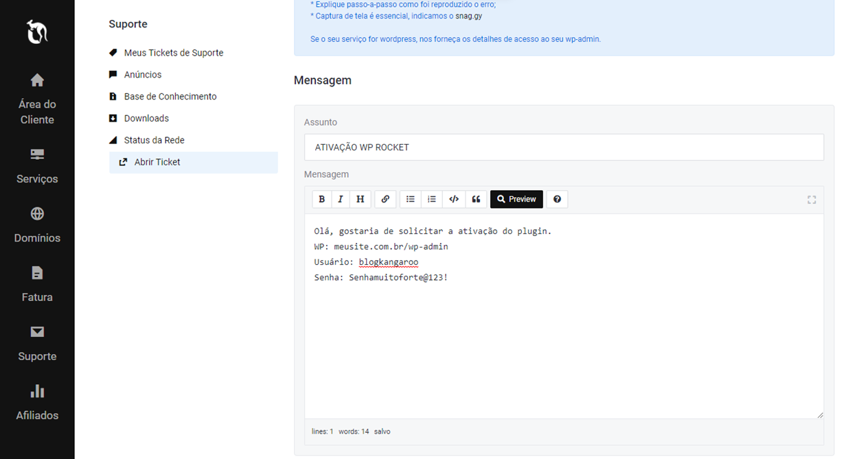This screenshot has height=459, width=868.
Task: Click the Preview button
Action: tap(516, 199)
